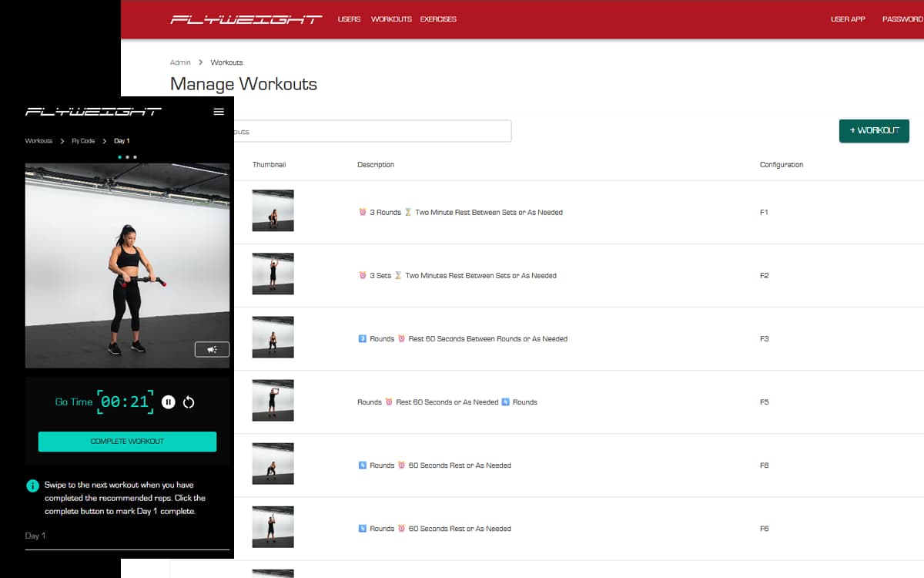This screenshot has width=924, height=578.
Task: Reset the Go Time timer
Action: [x=189, y=402]
